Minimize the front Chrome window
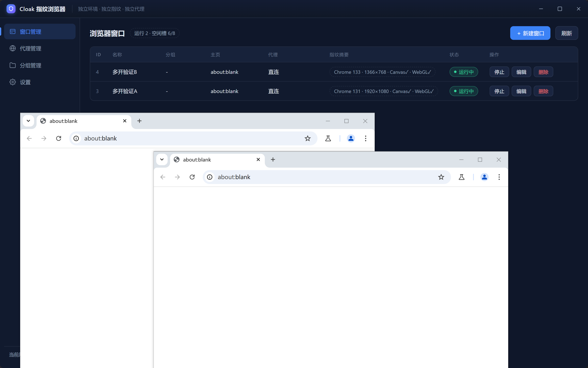Screen dimensions: 588x368 [x=461, y=160]
